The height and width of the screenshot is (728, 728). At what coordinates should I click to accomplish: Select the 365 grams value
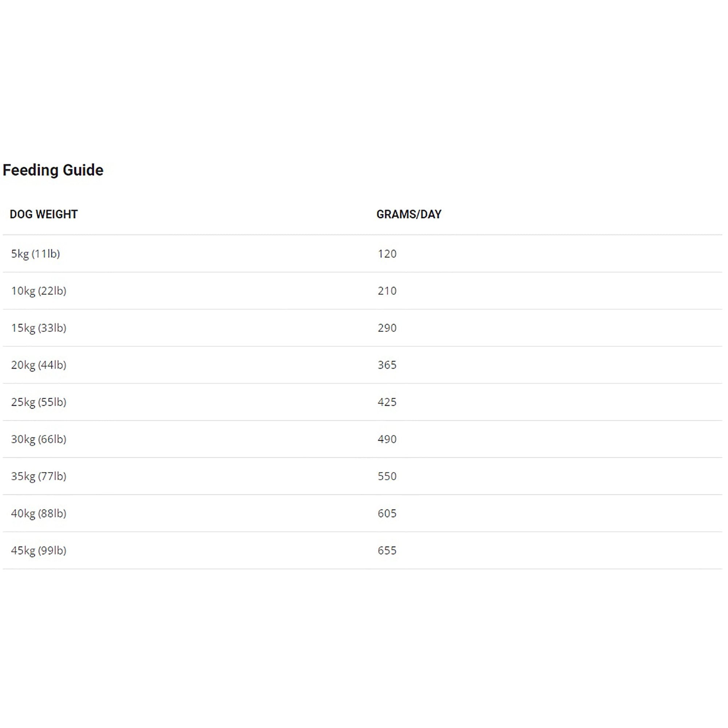[387, 365]
